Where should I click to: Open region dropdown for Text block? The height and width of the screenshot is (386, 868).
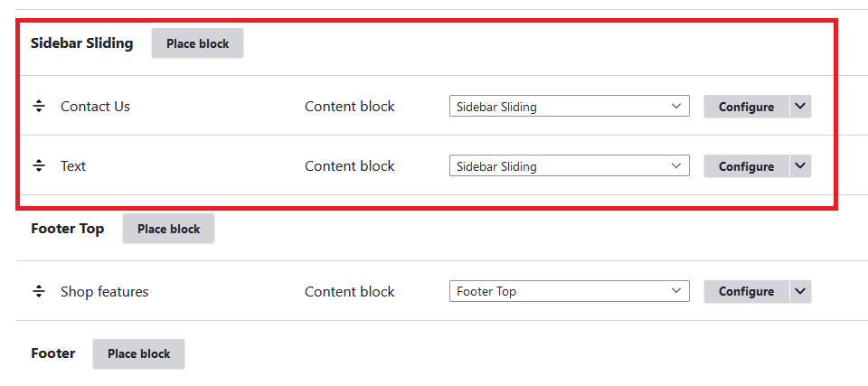pos(569,166)
